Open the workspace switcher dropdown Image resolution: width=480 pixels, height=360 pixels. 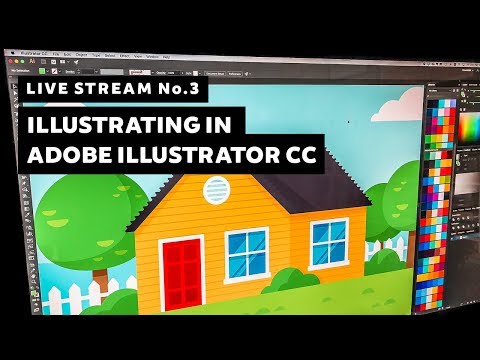(468, 70)
